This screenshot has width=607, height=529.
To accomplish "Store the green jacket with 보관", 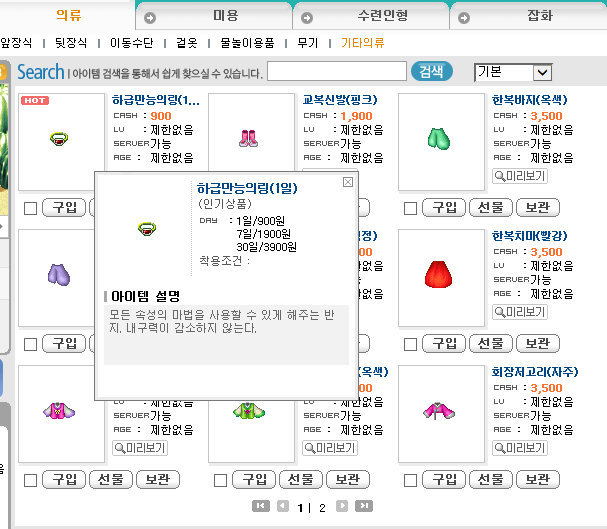I will point(348,480).
